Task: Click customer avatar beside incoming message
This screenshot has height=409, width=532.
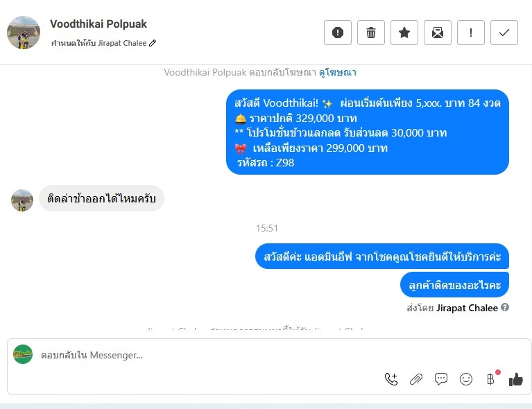Action: (22, 200)
